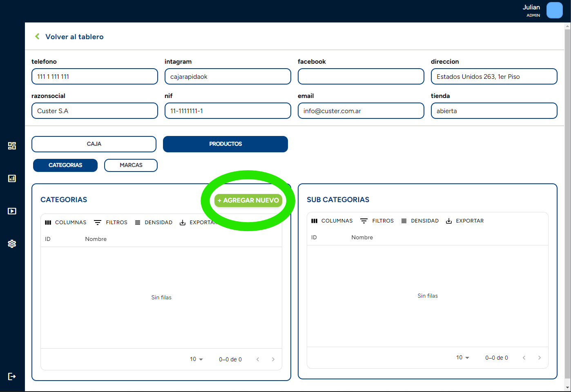
Task: Click the green back chevron near Volver al tablero
Action: 37,36
